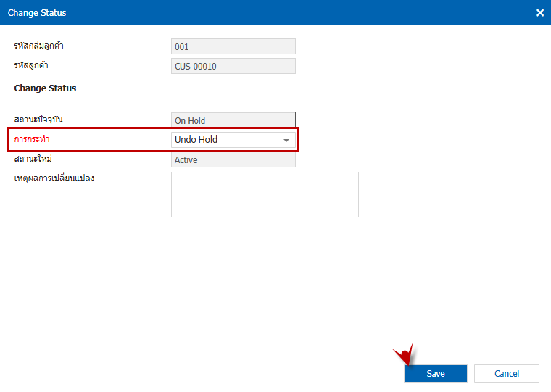Click the Change Status title bar text
Screen dimensions: 551x392
coord(37,13)
